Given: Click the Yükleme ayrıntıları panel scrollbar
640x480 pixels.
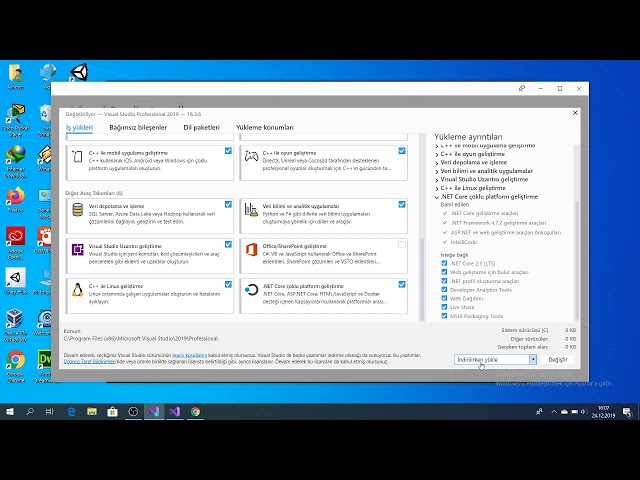Looking at the screenshot, I should click(577, 260).
